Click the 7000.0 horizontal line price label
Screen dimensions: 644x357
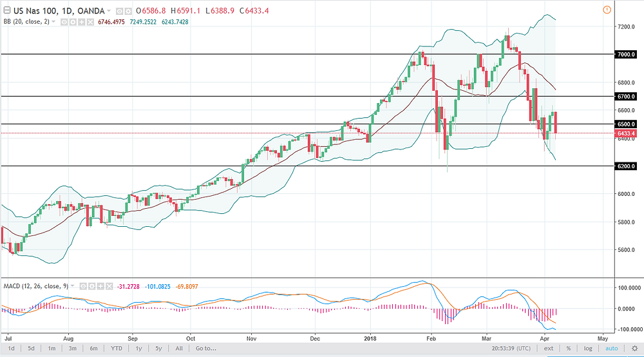[625, 54]
